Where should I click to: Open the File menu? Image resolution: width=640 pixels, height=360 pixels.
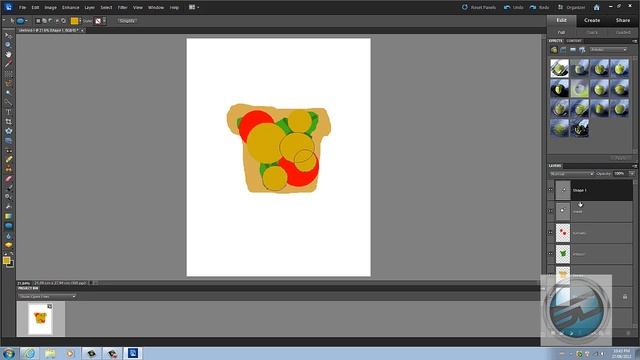coord(22,7)
